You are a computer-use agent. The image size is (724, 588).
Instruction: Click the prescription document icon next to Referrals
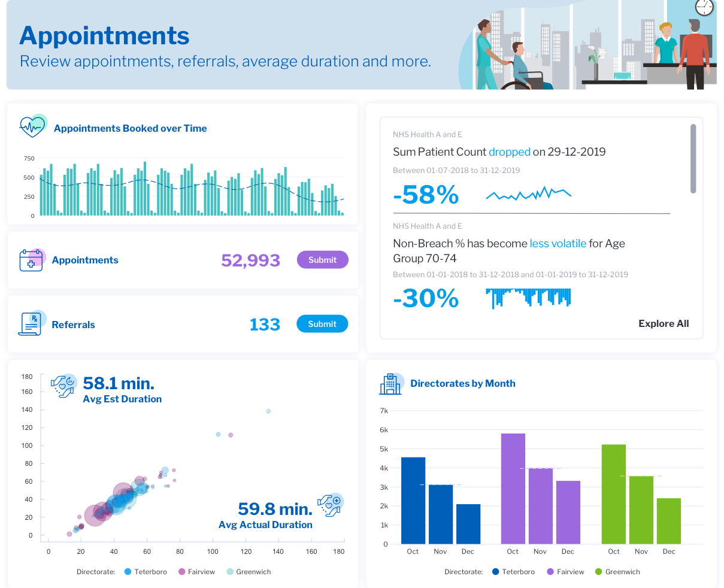pos(31,323)
